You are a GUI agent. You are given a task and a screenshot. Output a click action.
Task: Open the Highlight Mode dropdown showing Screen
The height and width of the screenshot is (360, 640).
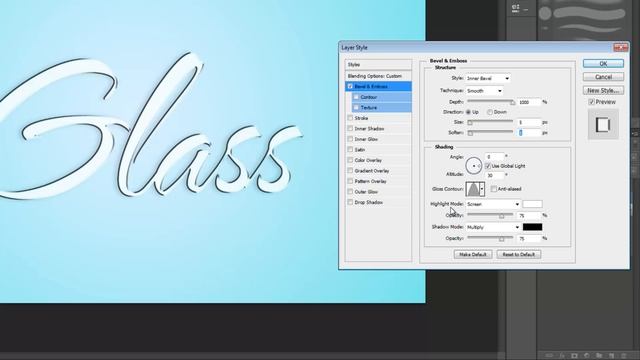click(x=493, y=204)
